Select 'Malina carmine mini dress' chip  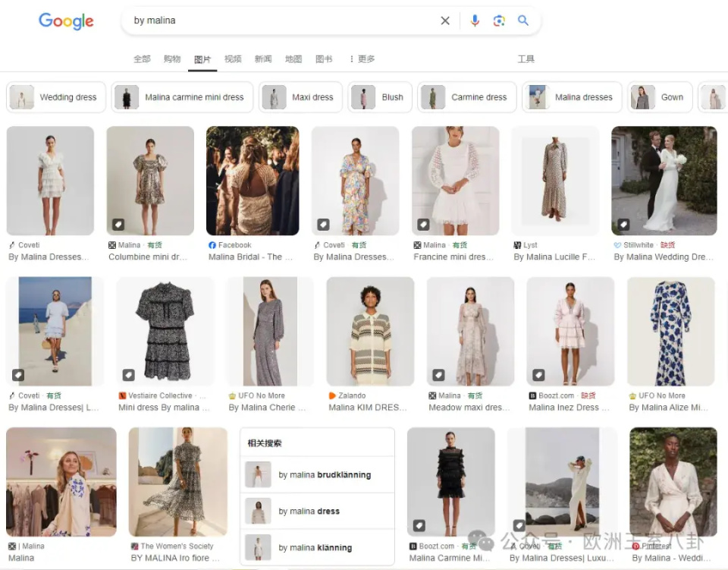click(183, 97)
